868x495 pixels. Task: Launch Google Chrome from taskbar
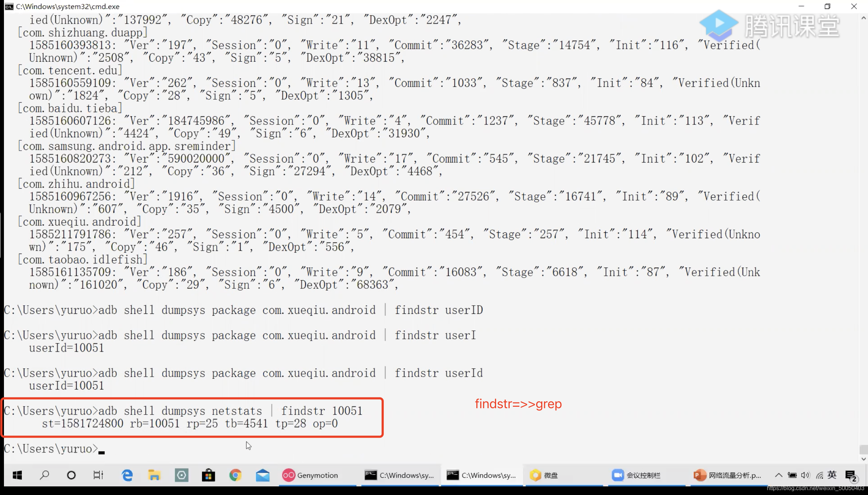(x=235, y=475)
